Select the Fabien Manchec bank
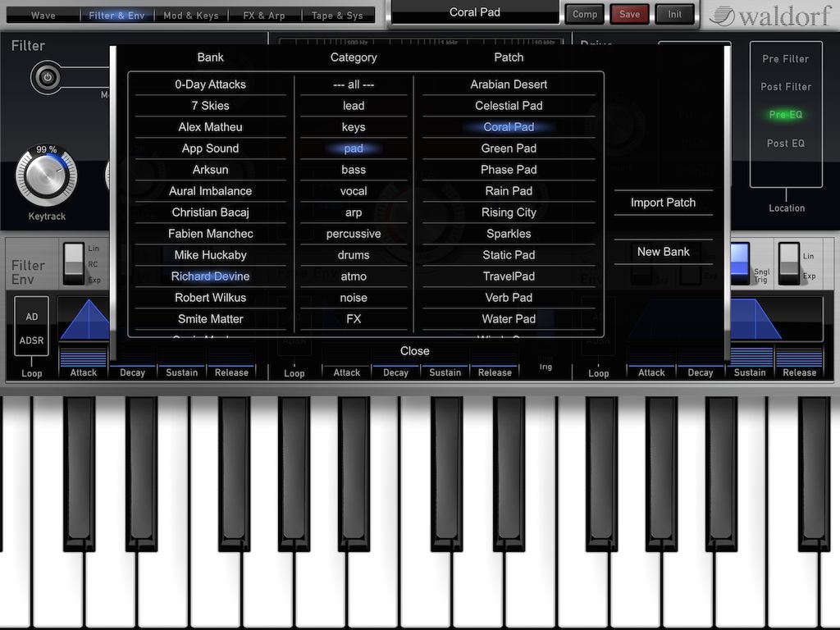Viewport: 840px width, 630px height. (211, 234)
